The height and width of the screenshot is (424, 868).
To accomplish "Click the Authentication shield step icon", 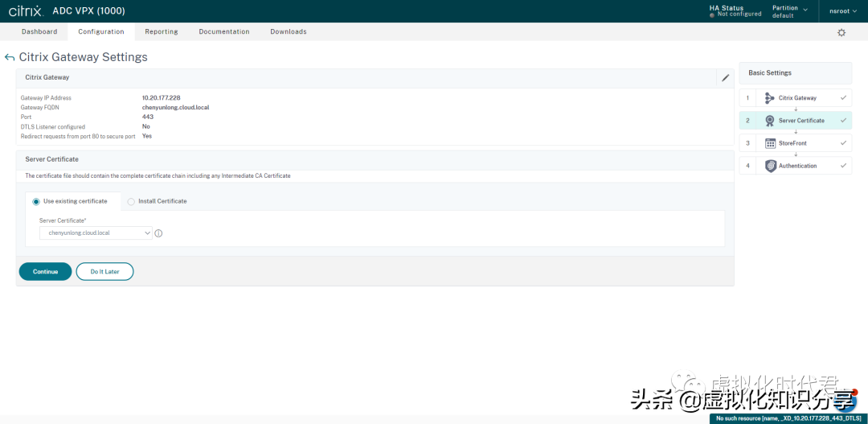I will pos(770,166).
